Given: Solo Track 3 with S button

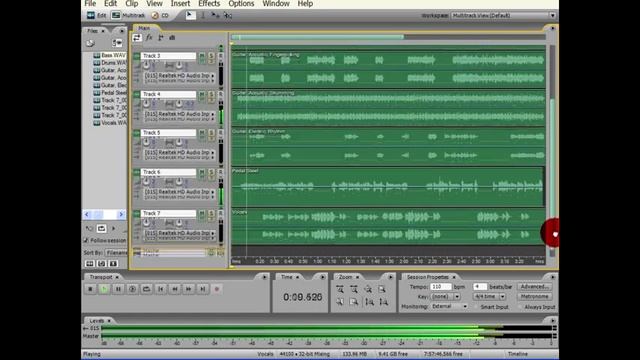Looking at the screenshot, I should coord(211,56).
